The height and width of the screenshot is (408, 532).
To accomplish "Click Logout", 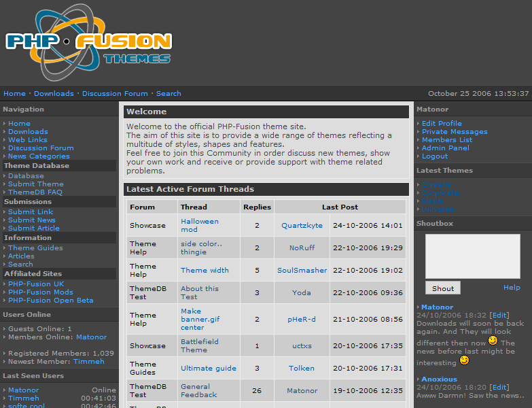I will (x=435, y=156).
